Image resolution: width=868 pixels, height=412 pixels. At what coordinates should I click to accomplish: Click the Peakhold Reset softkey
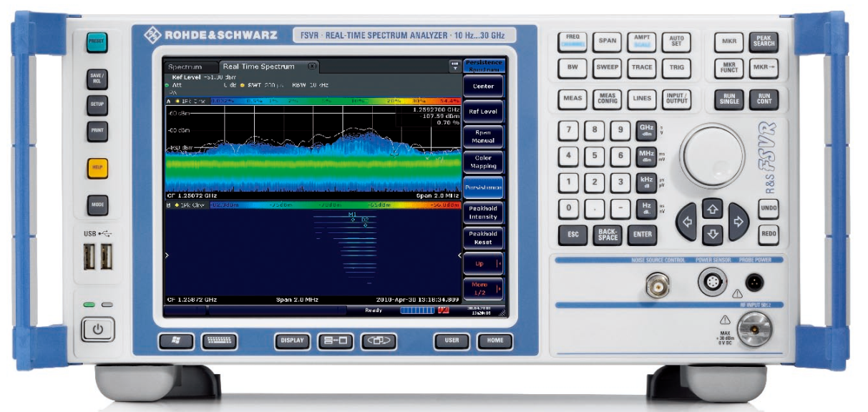483,238
